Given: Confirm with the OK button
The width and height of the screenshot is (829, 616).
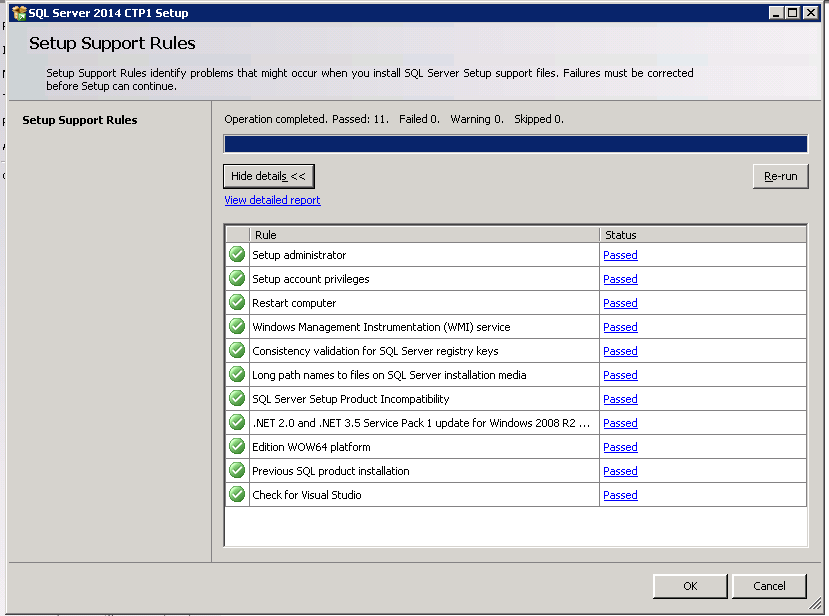Looking at the screenshot, I should tap(690, 586).
